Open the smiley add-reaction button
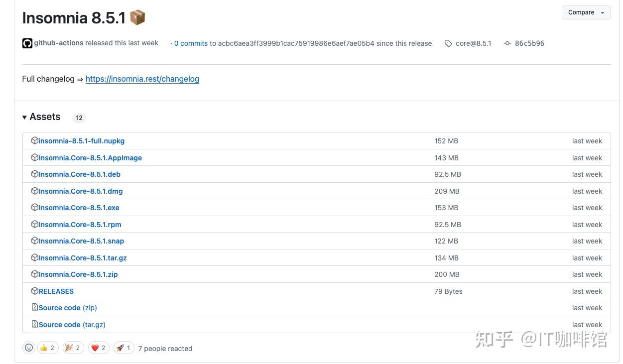623x364 pixels. pos(29,348)
